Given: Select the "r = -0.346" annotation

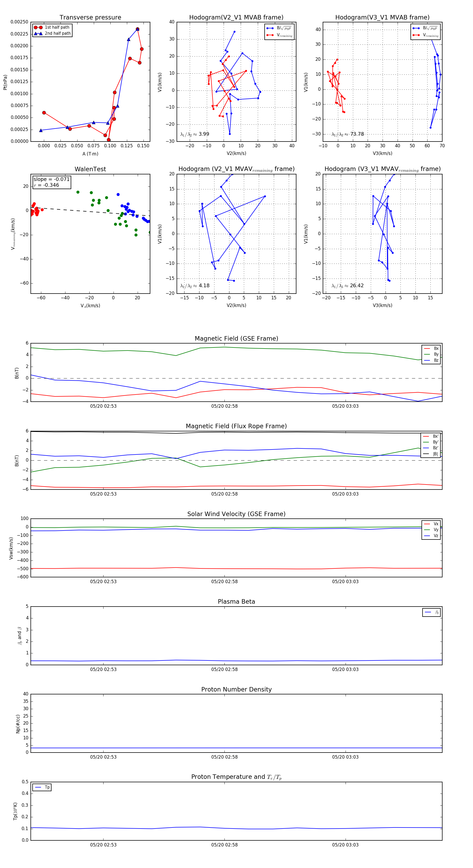Looking at the screenshot, I should pyautogui.click(x=46, y=185).
